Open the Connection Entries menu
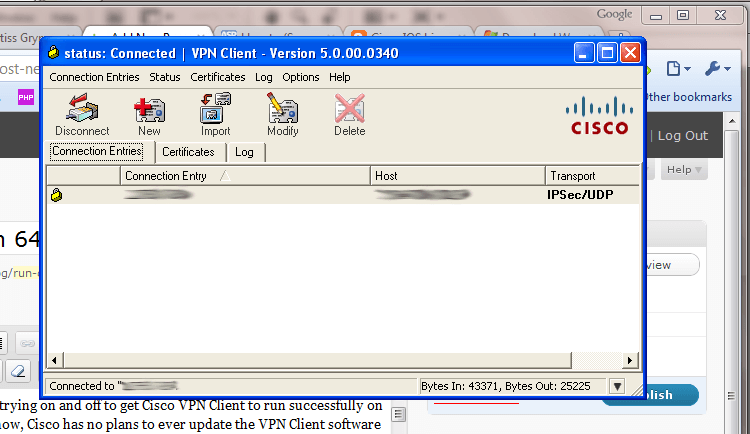750x434 pixels. [94, 77]
